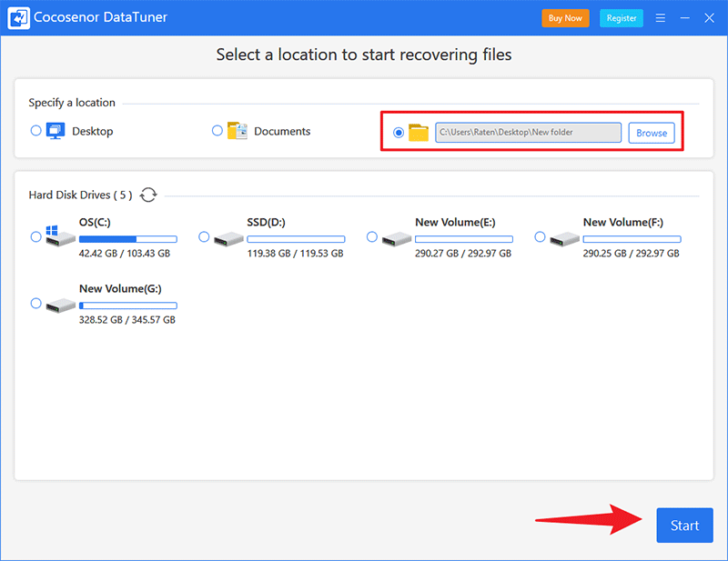
Task: Click the SSD(D:) drive name
Action: [266, 223]
